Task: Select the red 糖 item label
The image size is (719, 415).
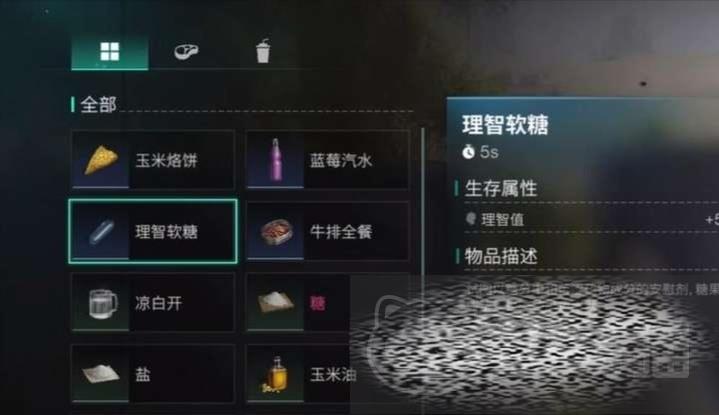Action: point(317,303)
